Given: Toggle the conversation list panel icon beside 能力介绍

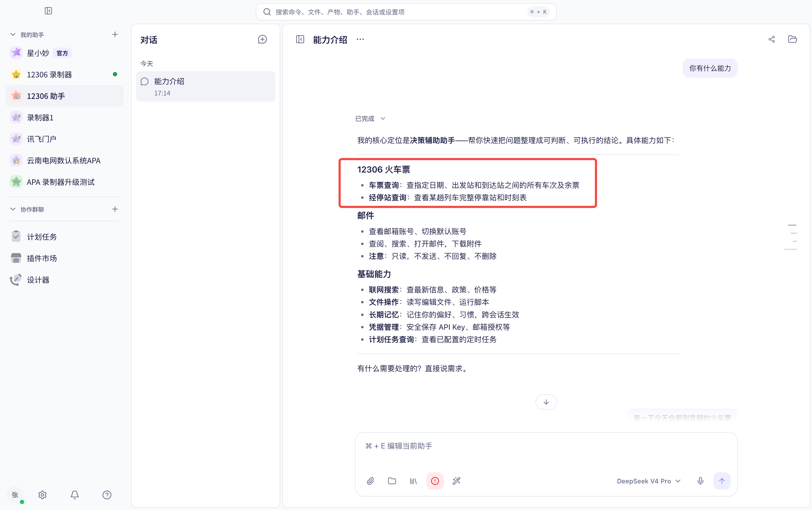Looking at the screenshot, I should coord(300,39).
